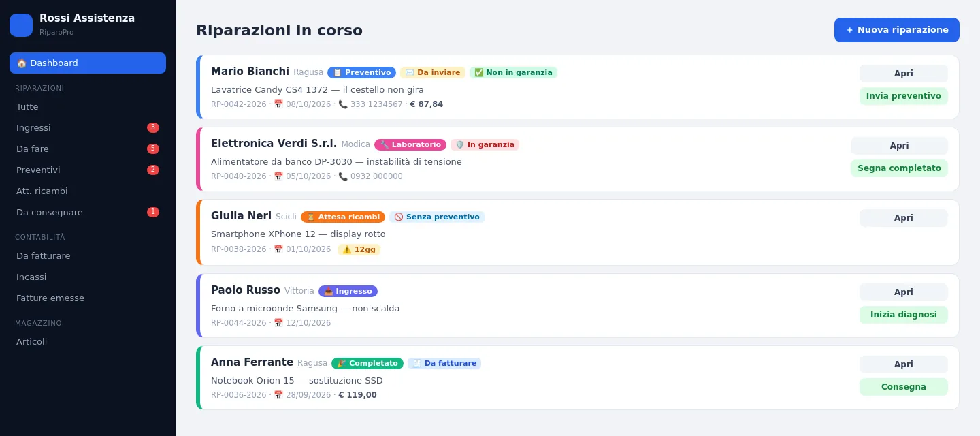Screen dimensions: 980x436
Task: Click the green Completato status badge
Action: click(x=367, y=363)
